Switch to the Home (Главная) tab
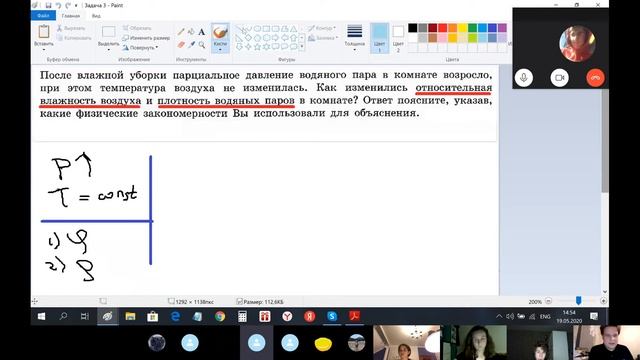This screenshot has width=640, height=360. (71, 16)
